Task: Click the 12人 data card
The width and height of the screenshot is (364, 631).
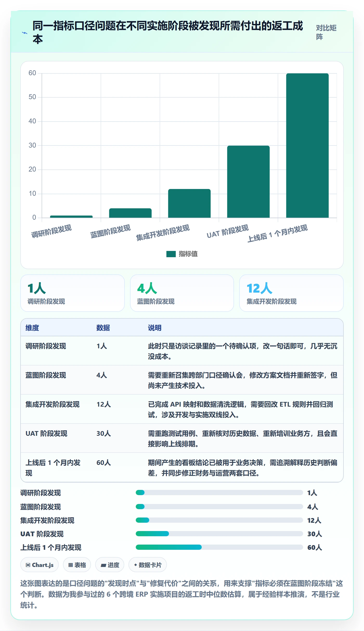Action: [291, 293]
